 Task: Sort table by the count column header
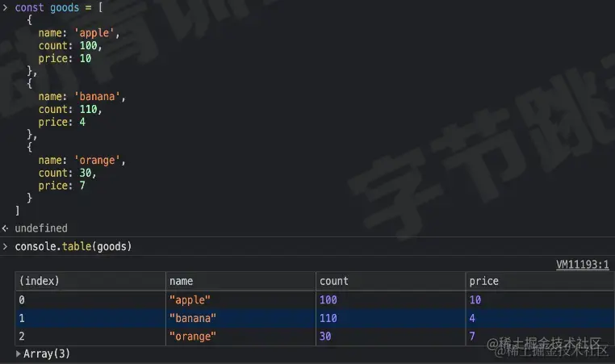coord(333,282)
